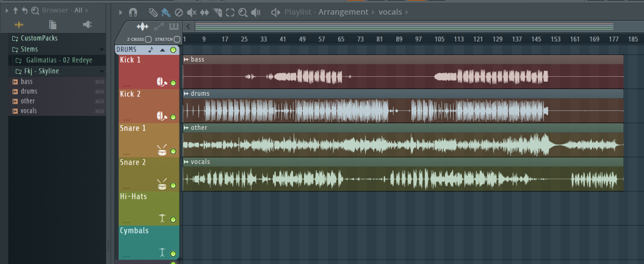Click the Cymbals track stand icon
The width and height of the screenshot is (644, 264).
[x=162, y=252]
